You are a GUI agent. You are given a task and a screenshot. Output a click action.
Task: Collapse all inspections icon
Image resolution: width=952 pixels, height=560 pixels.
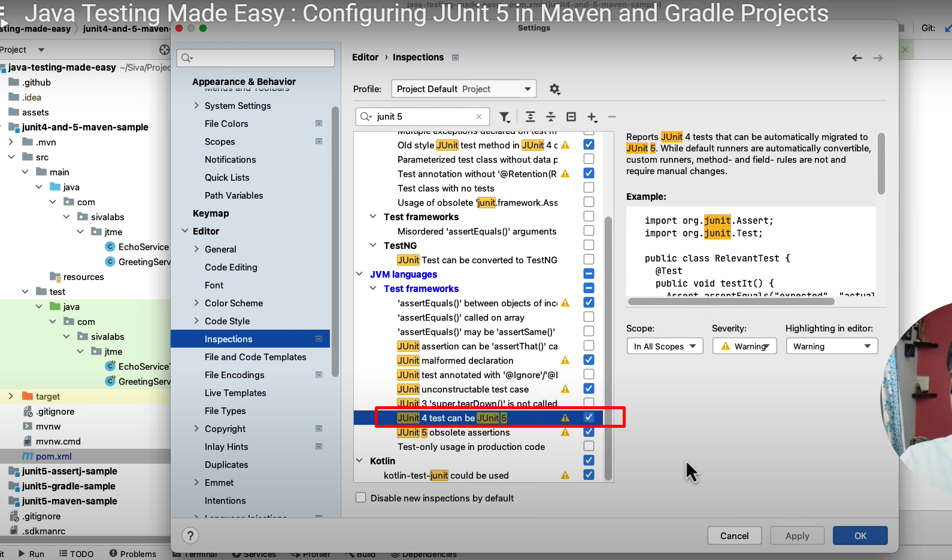[x=551, y=117]
